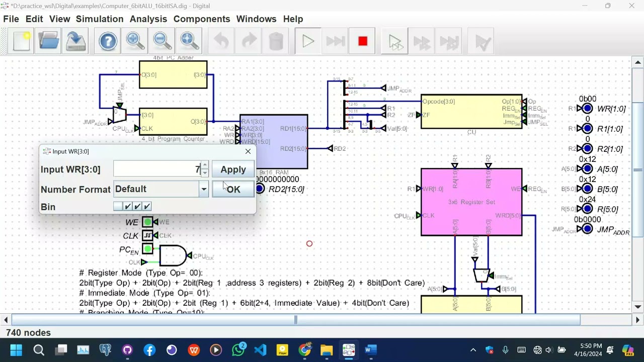The image size is (644, 362).
Task: Open the Windows Start menu
Action: point(16,350)
